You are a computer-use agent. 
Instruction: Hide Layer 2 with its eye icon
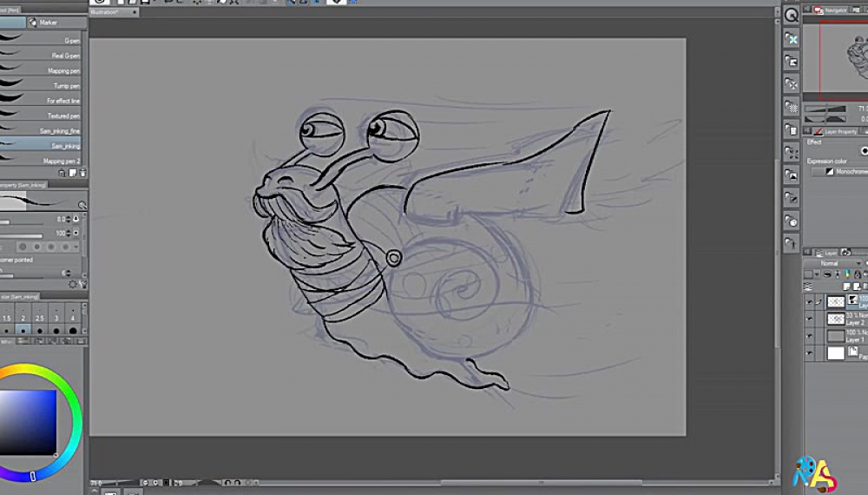point(810,319)
